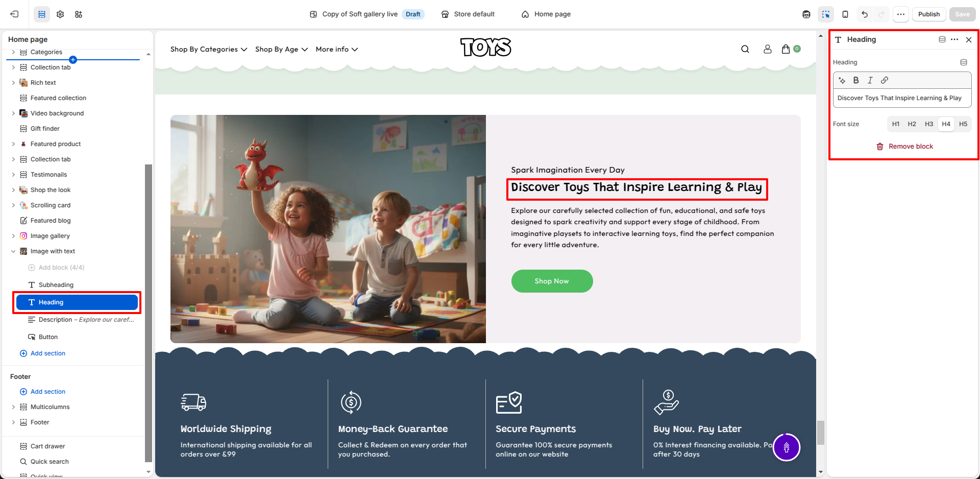Expand the Video background section
This screenshot has width=980, height=479.
pyautogui.click(x=13, y=113)
